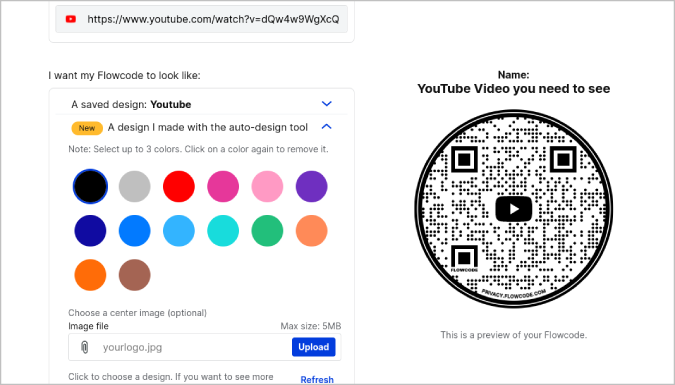
Task: Click the Flowcode QR preview image
Action: (x=514, y=209)
